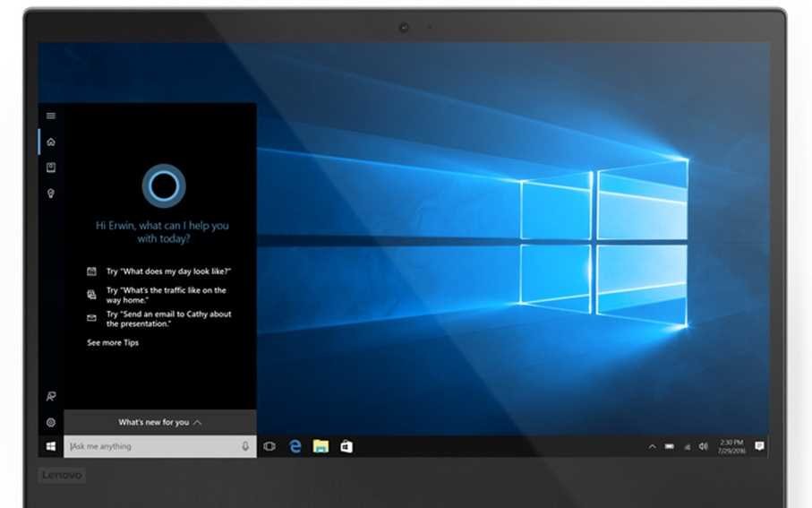The image size is (812, 508).
Task: Click the battery icon in system tray
Action: [x=670, y=446]
